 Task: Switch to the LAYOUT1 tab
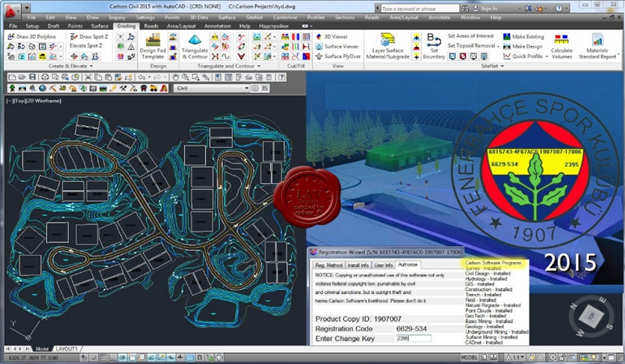pos(67,349)
